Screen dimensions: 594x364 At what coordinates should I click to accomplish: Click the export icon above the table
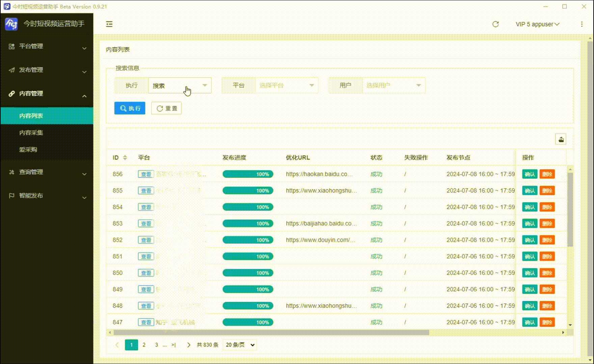(x=561, y=139)
